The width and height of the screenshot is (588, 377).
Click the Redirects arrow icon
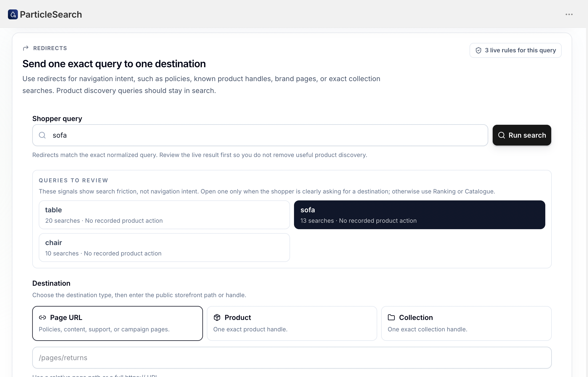26,48
